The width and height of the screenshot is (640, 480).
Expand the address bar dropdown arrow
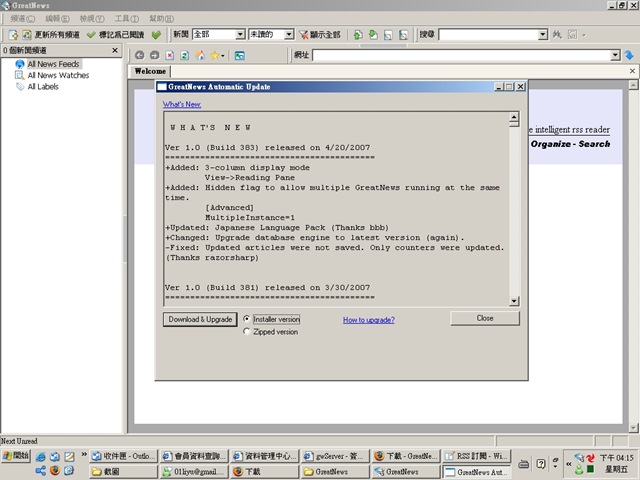615,55
